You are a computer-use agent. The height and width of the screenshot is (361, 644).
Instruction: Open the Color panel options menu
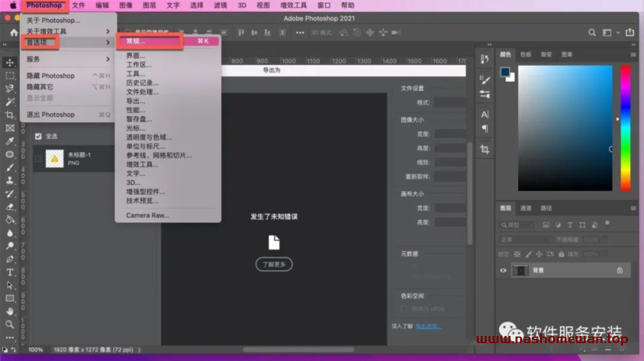coord(633,54)
